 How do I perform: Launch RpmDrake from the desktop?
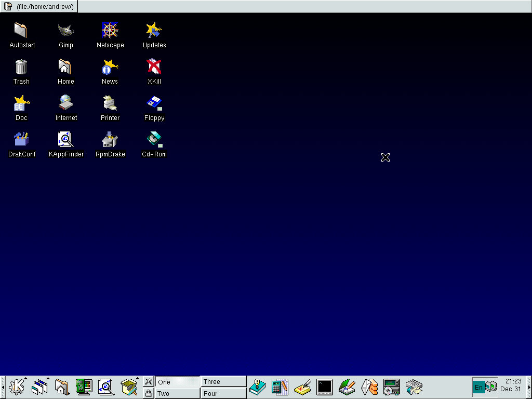tap(110, 140)
